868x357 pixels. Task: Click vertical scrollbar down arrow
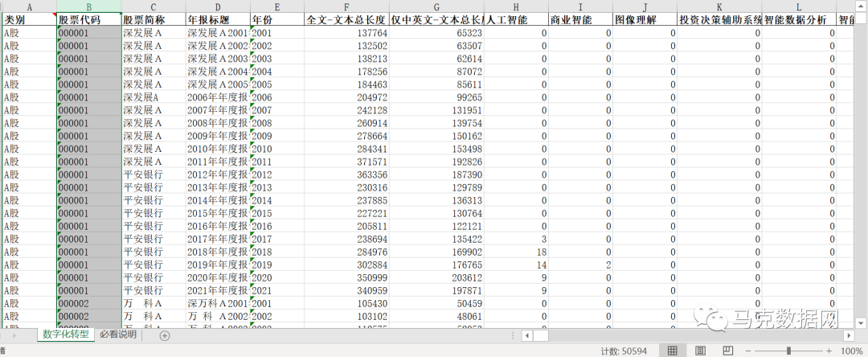[861, 322]
